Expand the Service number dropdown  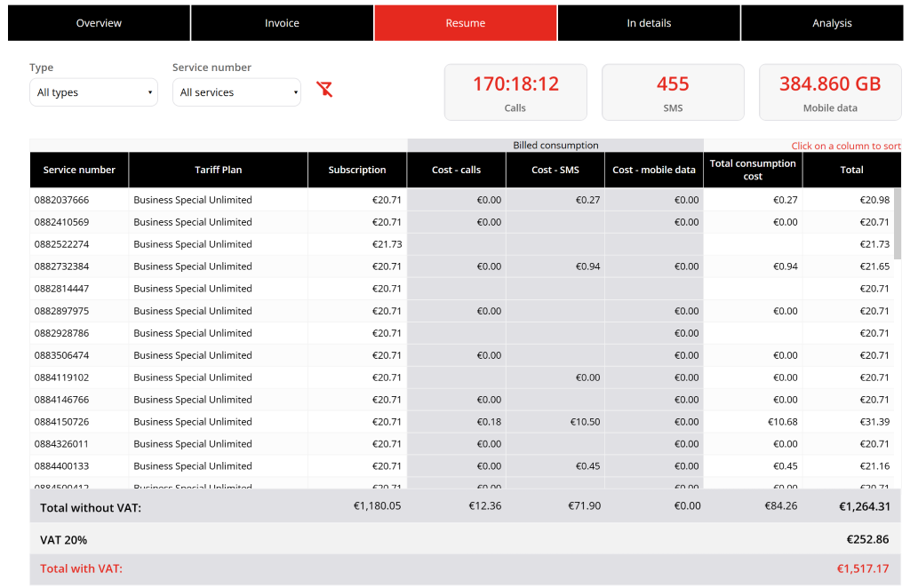click(x=236, y=92)
